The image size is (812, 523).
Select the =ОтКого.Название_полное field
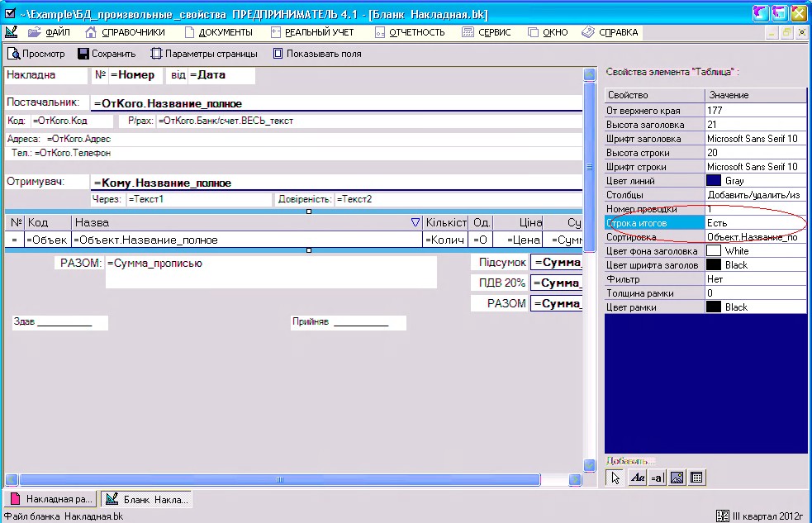(336, 103)
